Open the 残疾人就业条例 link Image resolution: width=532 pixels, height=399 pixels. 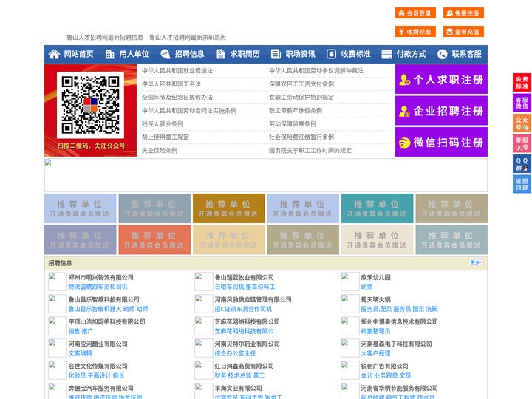point(163,124)
